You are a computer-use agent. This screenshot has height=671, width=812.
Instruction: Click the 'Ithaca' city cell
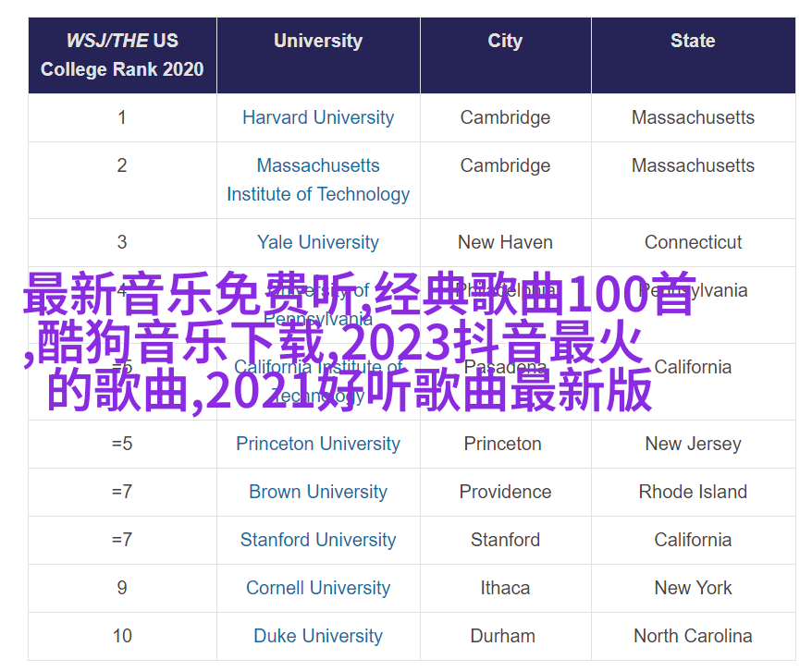point(506,588)
